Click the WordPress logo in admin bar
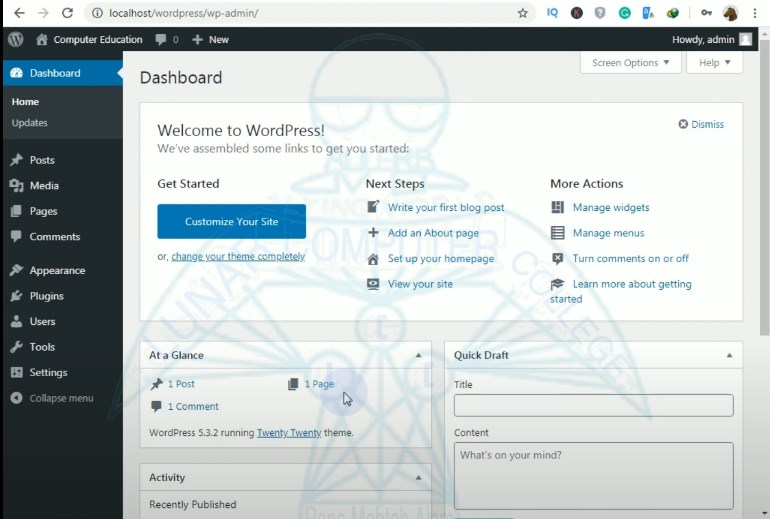 (16, 39)
